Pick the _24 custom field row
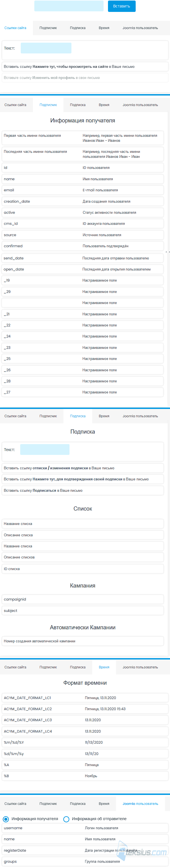 click(83, 336)
